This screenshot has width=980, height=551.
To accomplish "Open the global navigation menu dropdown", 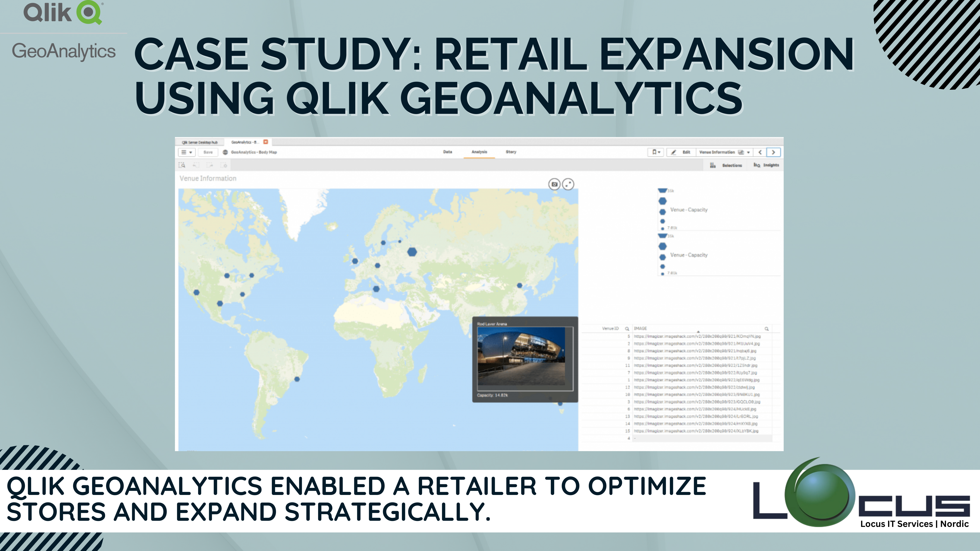I will (186, 152).
